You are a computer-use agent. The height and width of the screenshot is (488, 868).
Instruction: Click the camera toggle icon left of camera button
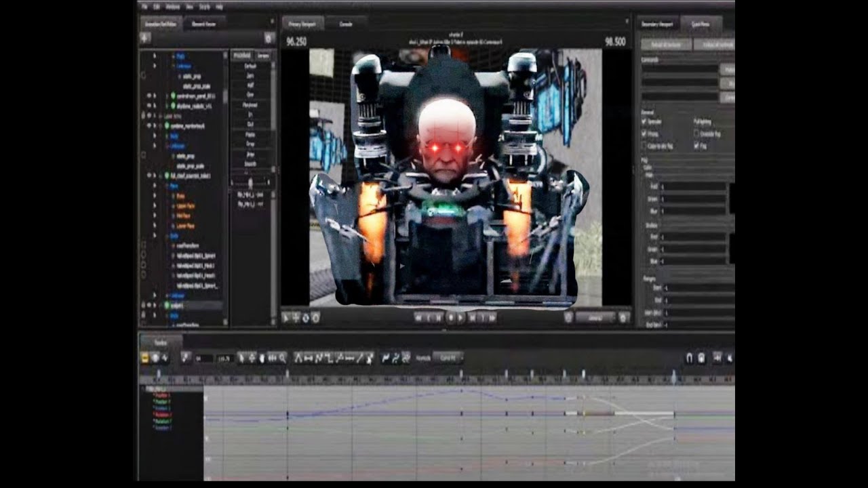tap(568, 317)
